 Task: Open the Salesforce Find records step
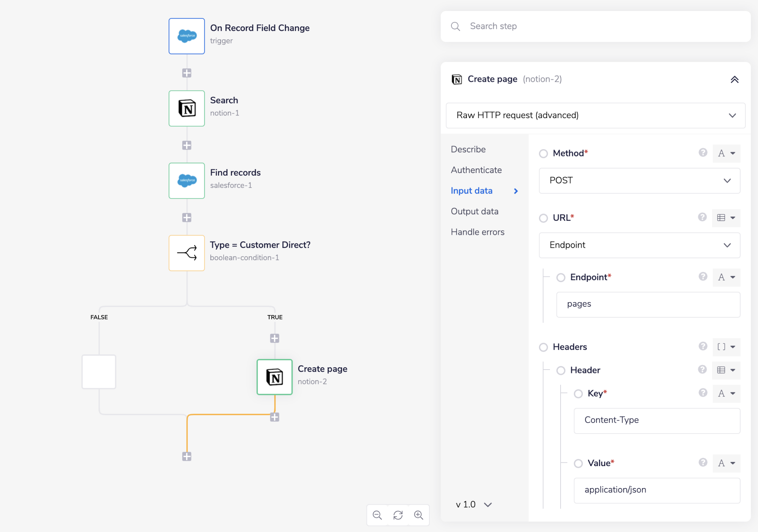tap(186, 181)
